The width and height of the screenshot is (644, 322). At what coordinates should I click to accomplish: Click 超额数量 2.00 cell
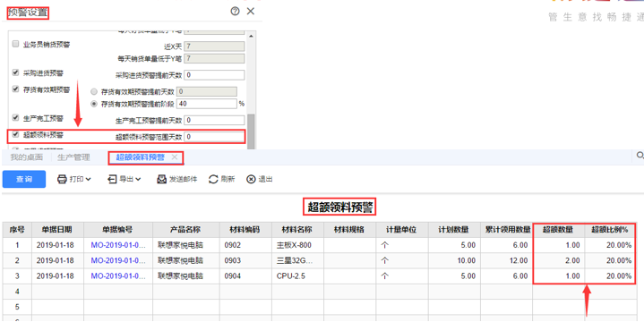pos(559,260)
